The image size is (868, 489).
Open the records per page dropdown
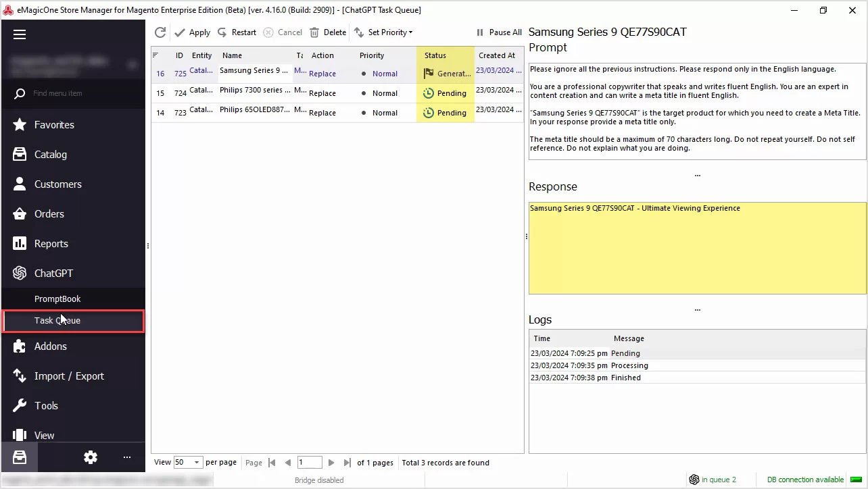pos(188,463)
